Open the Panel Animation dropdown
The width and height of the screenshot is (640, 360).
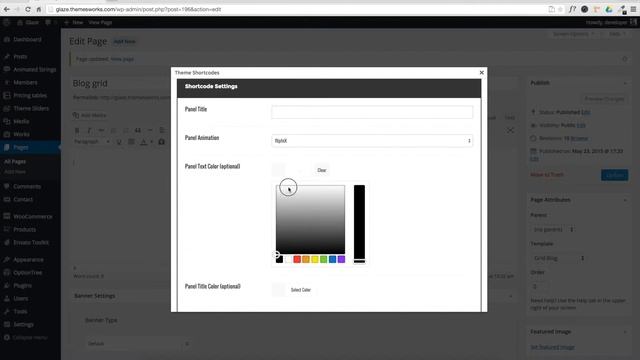(x=372, y=141)
